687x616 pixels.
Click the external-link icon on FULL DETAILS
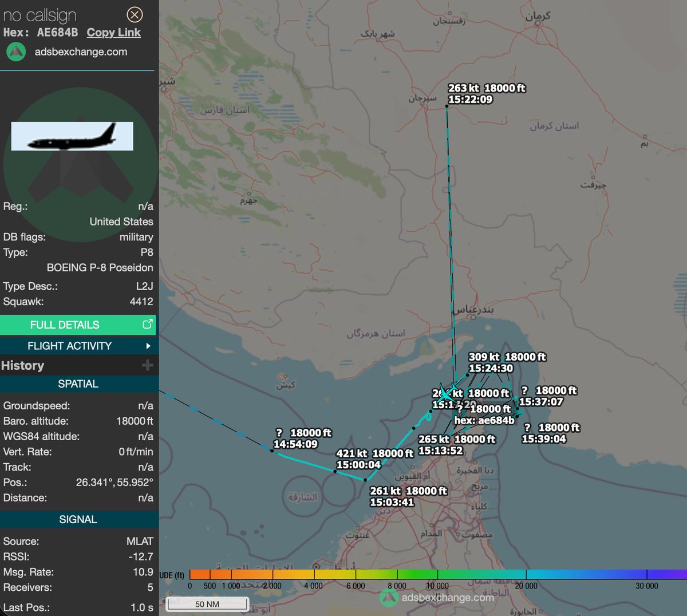tap(149, 324)
